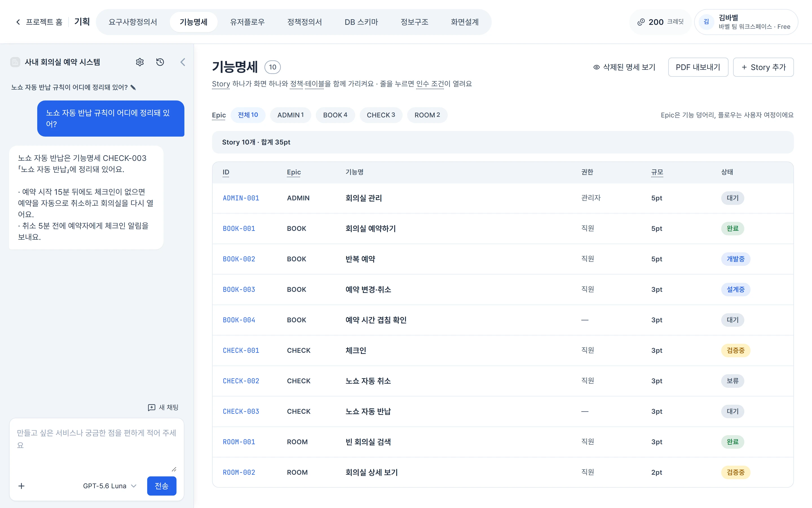The width and height of the screenshot is (812, 508).
Task: Click the plus attach button in chat
Action: click(x=21, y=486)
